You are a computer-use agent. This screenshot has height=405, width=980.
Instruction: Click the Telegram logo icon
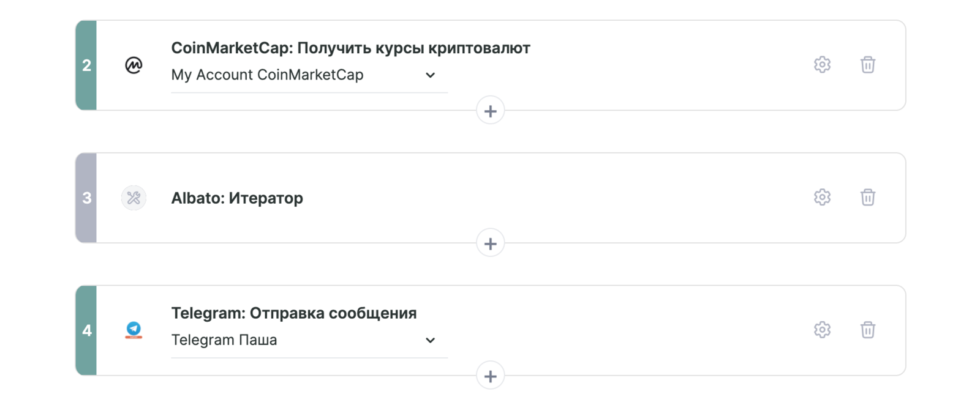pos(134,330)
